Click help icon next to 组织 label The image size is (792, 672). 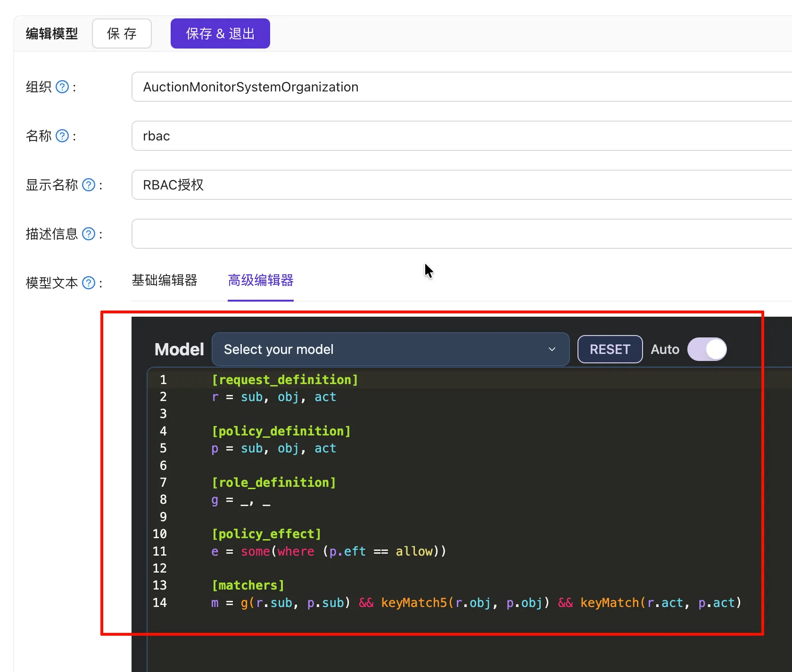[62, 87]
